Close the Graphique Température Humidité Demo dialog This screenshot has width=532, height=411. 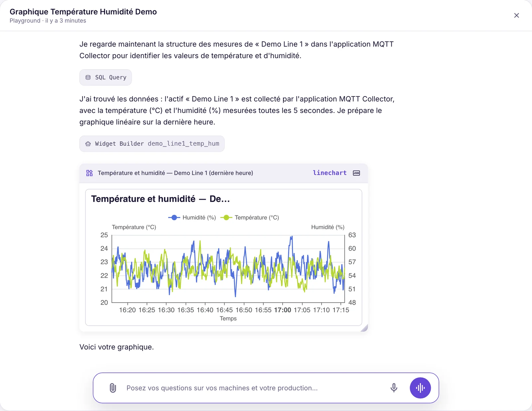516,16
